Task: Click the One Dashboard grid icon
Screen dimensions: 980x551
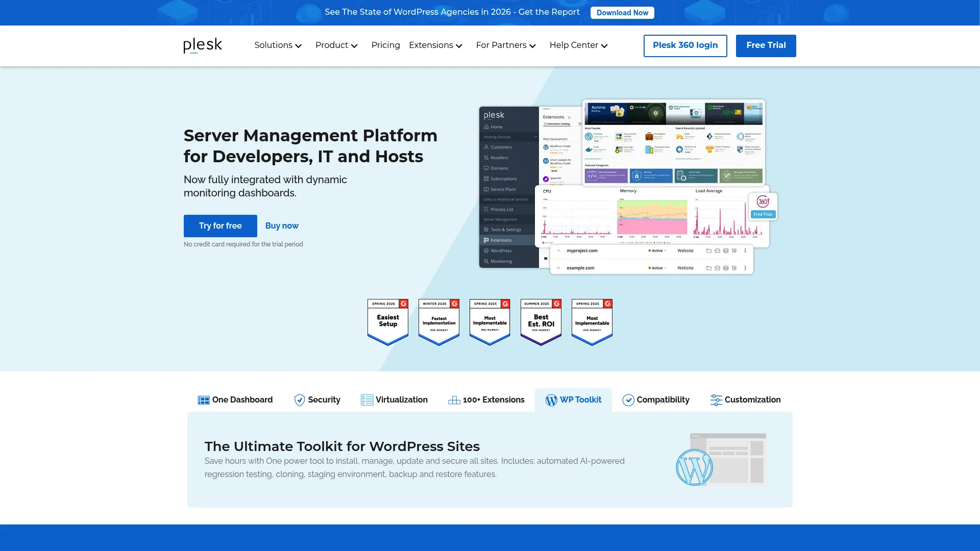Action: pyautogui.click(x=204, y=400)
